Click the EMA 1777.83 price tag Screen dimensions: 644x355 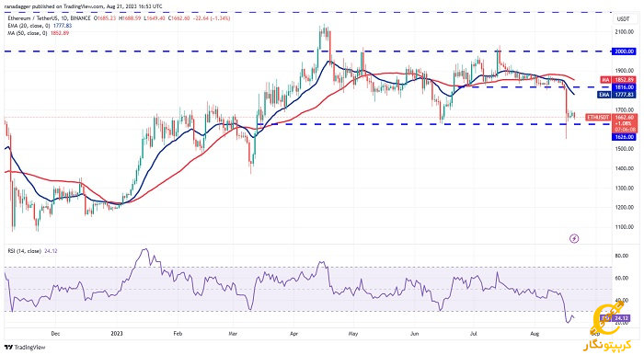click(x=617, y=95)
